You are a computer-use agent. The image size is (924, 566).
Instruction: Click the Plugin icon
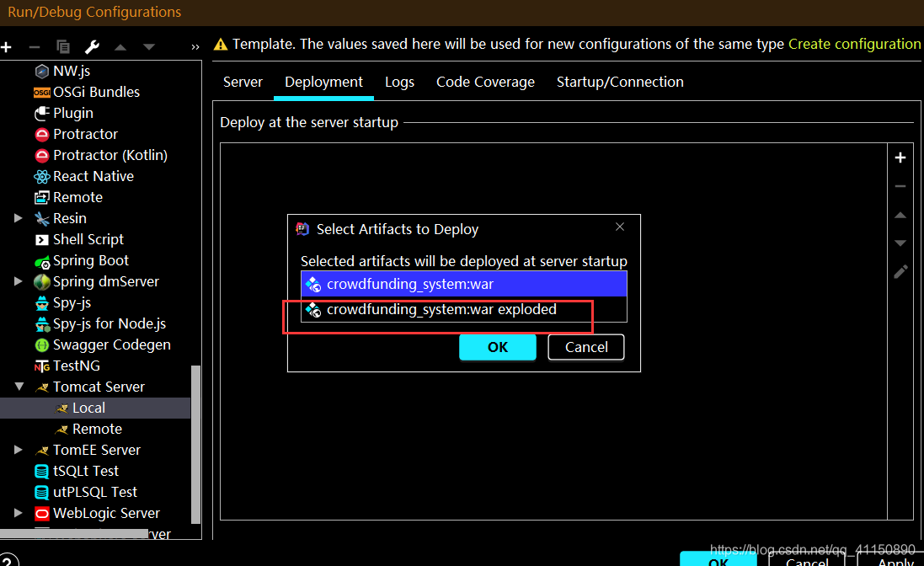pos(42,113)
